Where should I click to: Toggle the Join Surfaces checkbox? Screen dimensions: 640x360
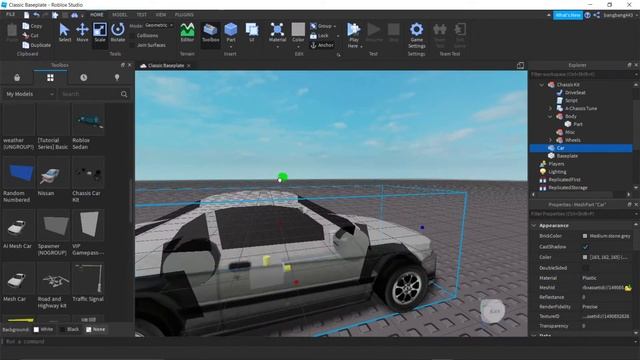(x=132, y=45)
